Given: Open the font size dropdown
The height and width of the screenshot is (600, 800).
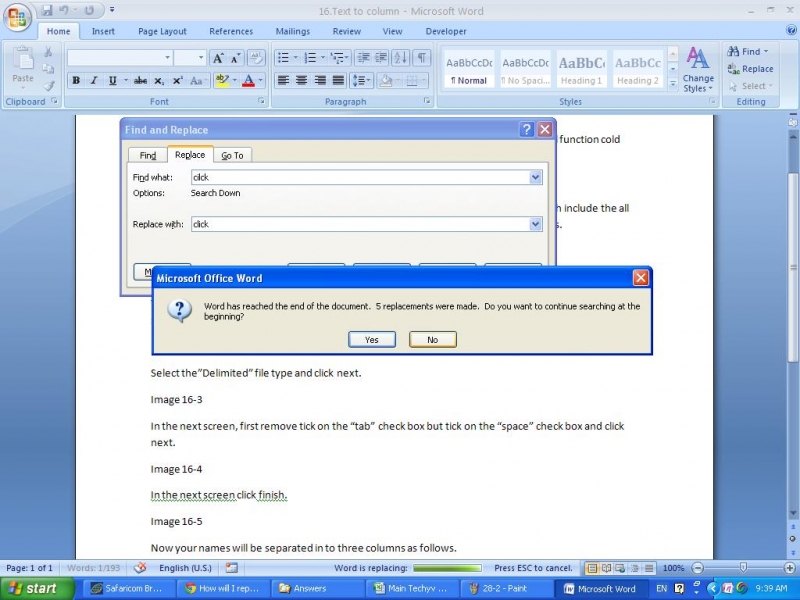Looking at the screenshot, I should pos(201,58).
